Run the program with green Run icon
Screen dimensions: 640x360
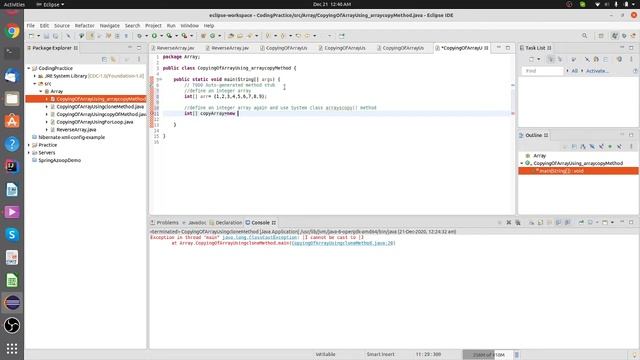point(155,36)
